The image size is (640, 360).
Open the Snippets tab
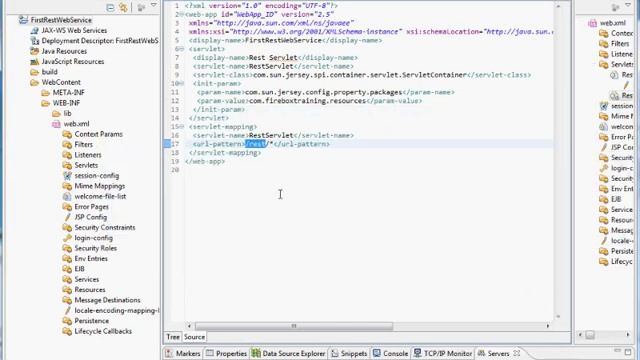point(349,353)
